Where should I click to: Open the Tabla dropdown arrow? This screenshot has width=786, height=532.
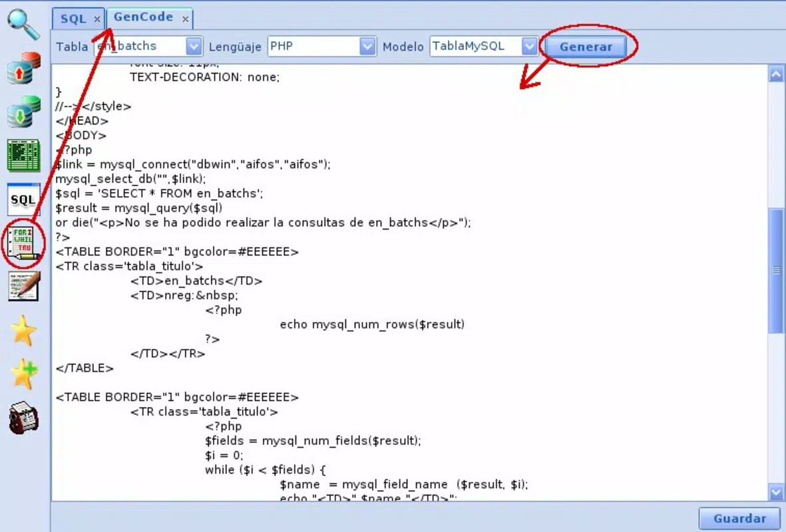coord(194,46)
